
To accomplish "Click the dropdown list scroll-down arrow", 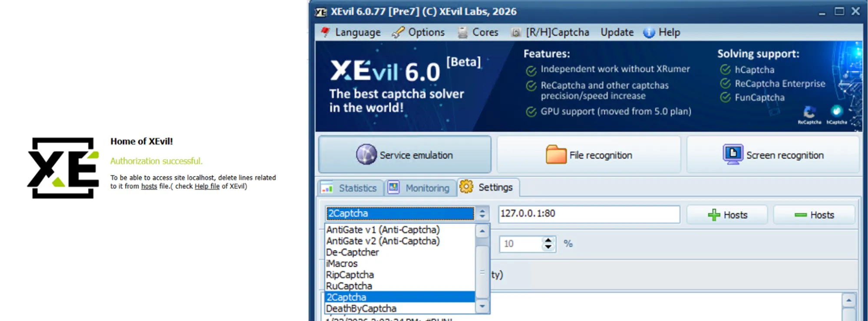I will tap(482, 306).
